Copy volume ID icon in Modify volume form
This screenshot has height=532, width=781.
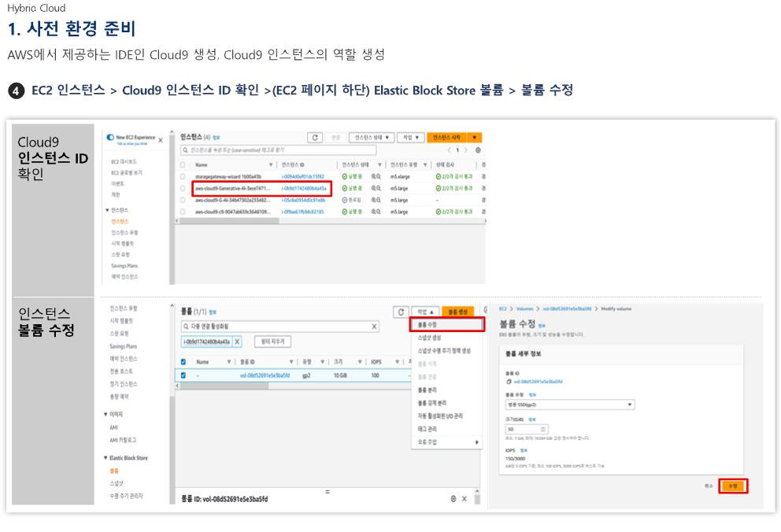(x=509, y=382)
